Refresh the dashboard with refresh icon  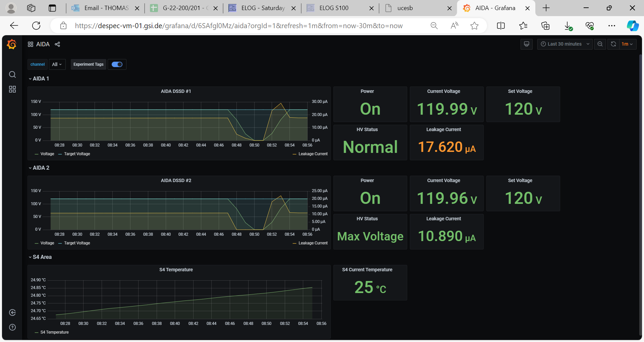click(x=613, y=44)
